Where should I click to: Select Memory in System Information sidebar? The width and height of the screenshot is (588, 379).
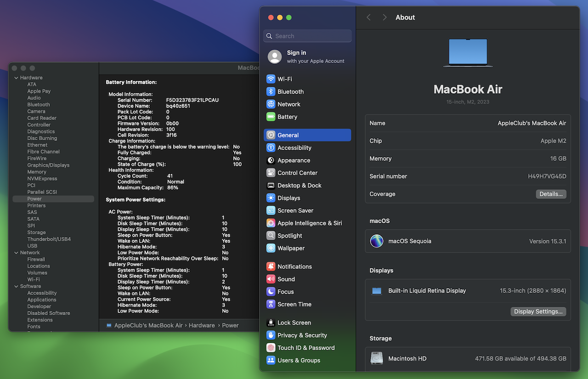click(37, 172)
